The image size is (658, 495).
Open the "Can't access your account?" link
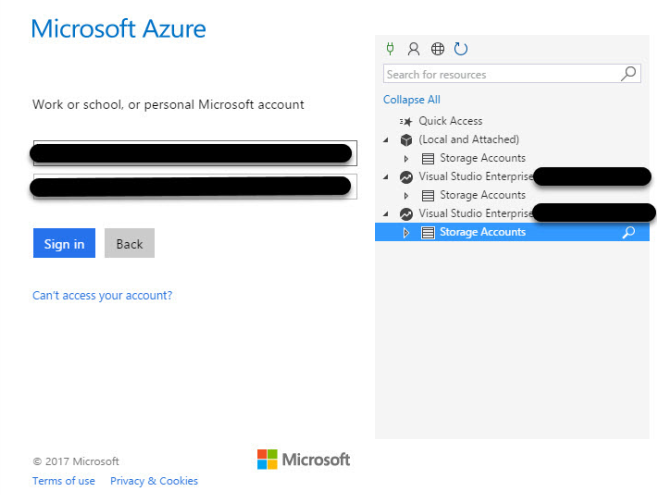pos(102,296)
